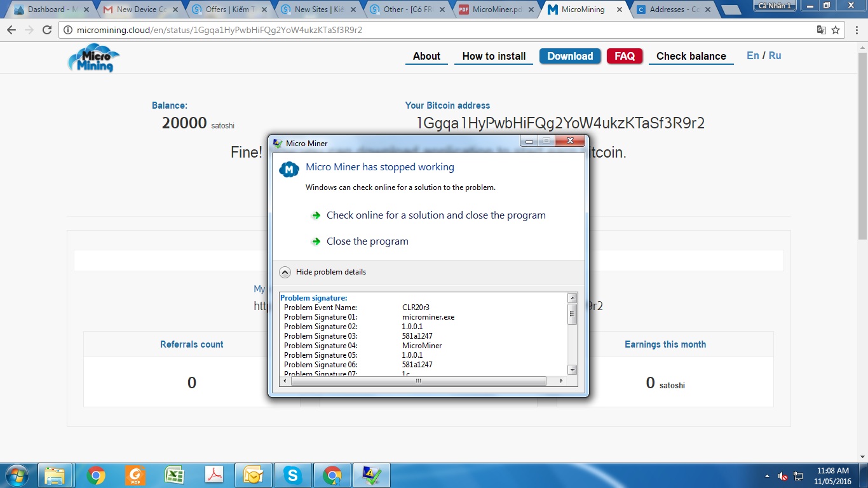
Task: Click the blue Download button
Action: 570,57
